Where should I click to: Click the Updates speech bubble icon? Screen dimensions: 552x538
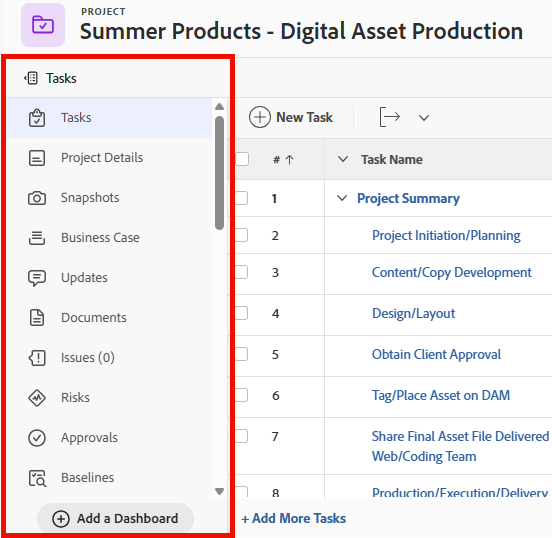[x=37, y=278]
